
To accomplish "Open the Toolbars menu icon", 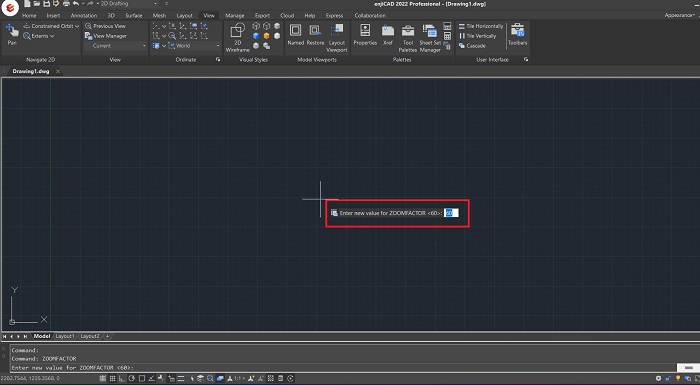I will coord(517,34).
